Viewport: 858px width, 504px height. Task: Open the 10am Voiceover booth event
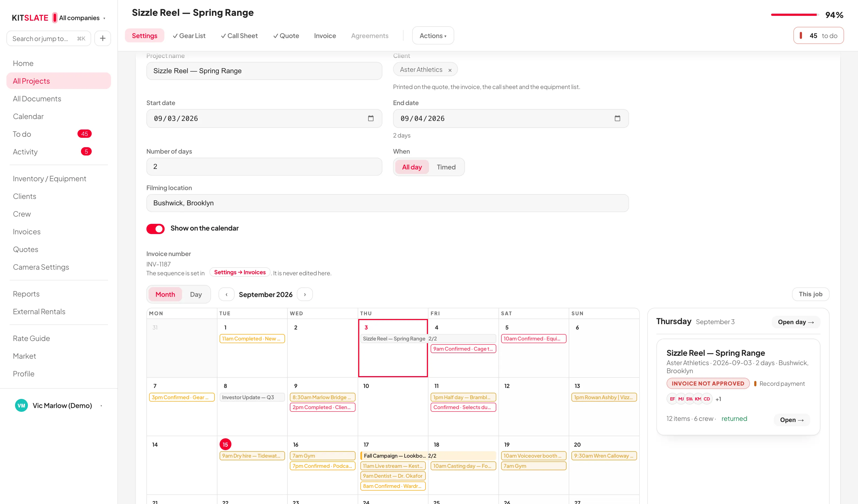(x=534, y=456)
